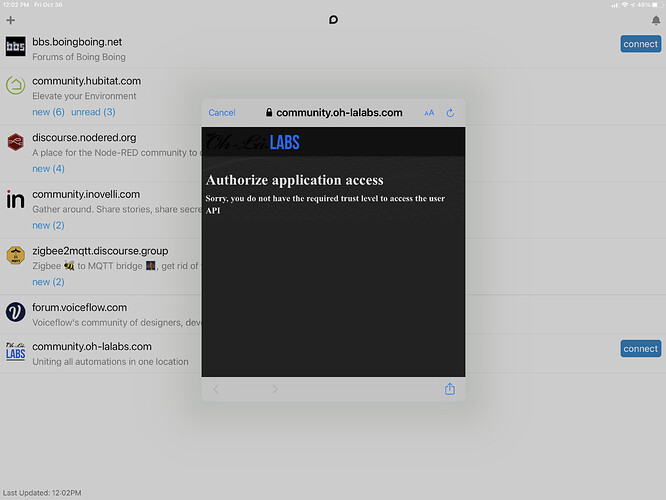Select 'Elevate your Environment' description

click(84, 96)
